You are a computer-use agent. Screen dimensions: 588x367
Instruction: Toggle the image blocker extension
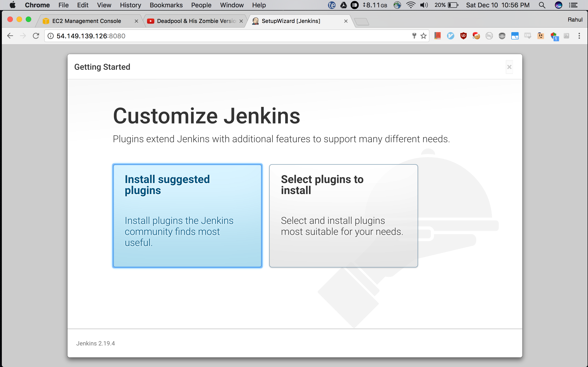[489, 36]
